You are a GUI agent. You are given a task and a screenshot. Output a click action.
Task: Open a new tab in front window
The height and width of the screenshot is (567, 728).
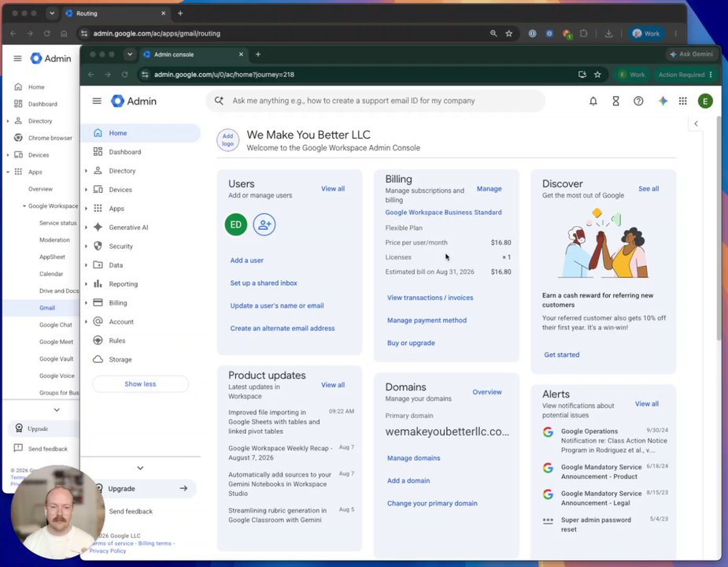click(258, 54)
